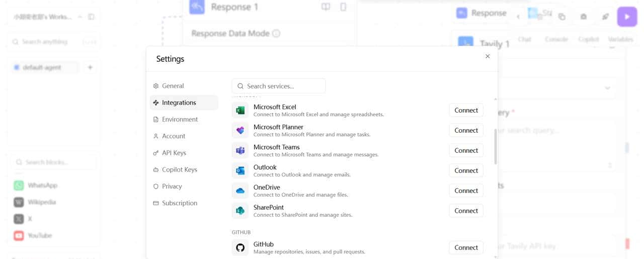
Task: Open the Privacy settings section
Action: coord(172,186)
